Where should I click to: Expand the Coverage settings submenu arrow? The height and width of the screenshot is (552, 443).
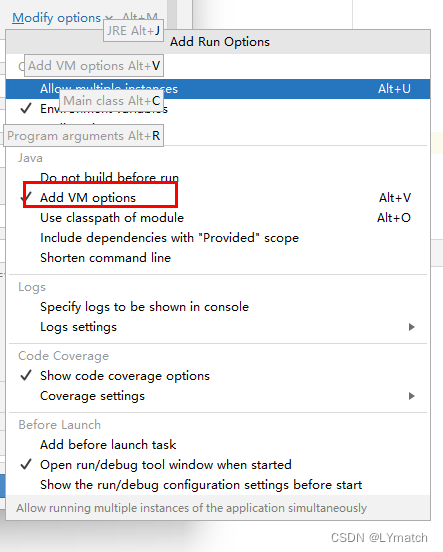411,396
